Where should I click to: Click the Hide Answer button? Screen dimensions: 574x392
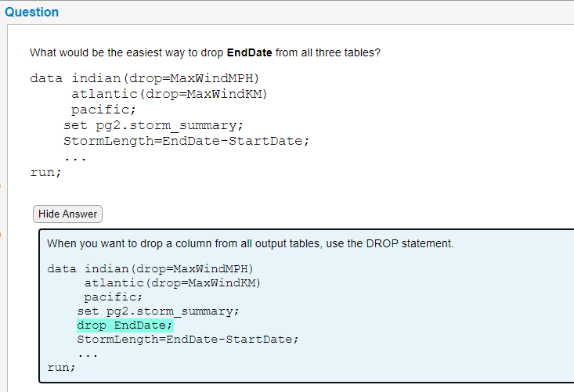67,214
